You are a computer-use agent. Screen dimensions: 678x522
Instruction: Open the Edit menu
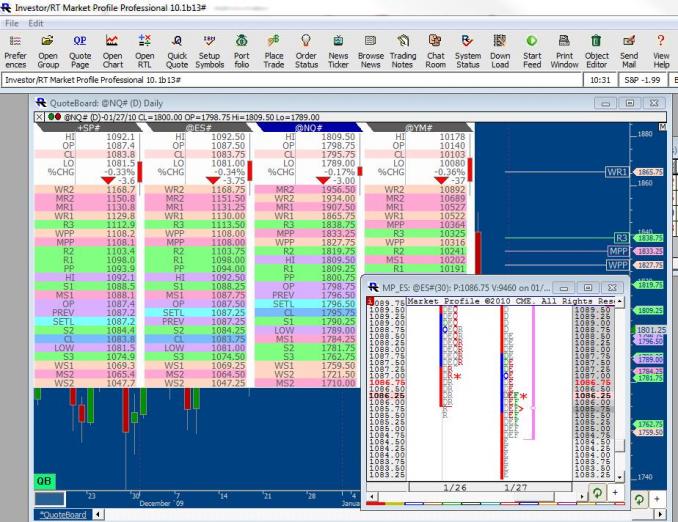click(35, 23)
